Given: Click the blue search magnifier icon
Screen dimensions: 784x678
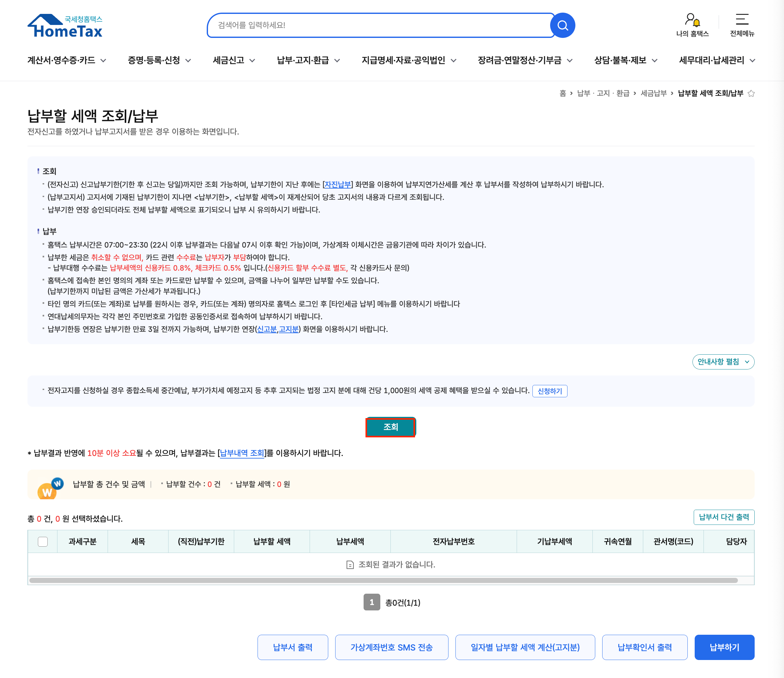Looking at the screenshot, I should point(563,25).
